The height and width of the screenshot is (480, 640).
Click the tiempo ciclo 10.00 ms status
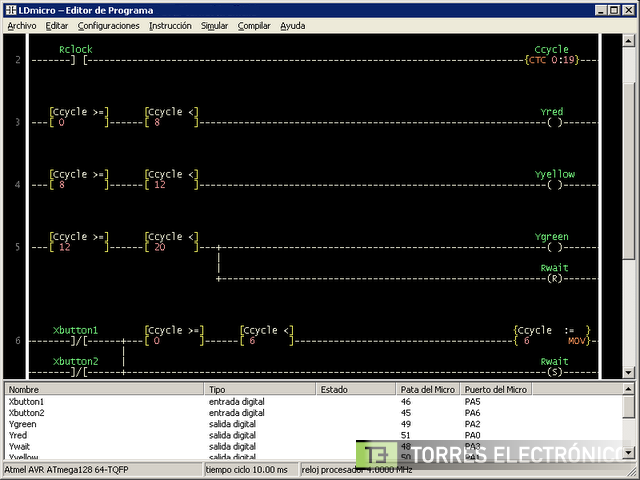coord(247,470)
